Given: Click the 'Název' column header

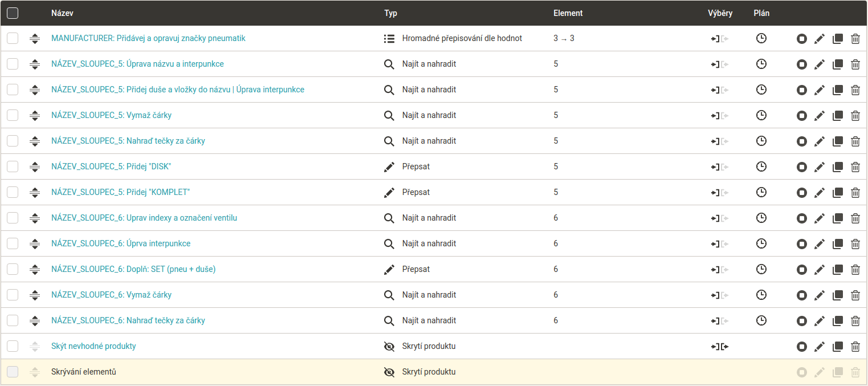Looking at the screenshot, I should tap(62, 13).
